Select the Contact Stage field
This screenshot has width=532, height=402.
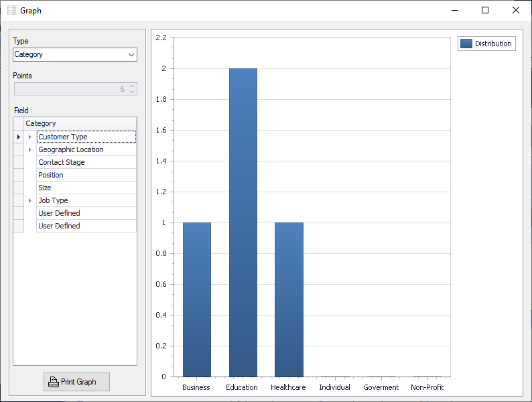click(x=86, y=162)
